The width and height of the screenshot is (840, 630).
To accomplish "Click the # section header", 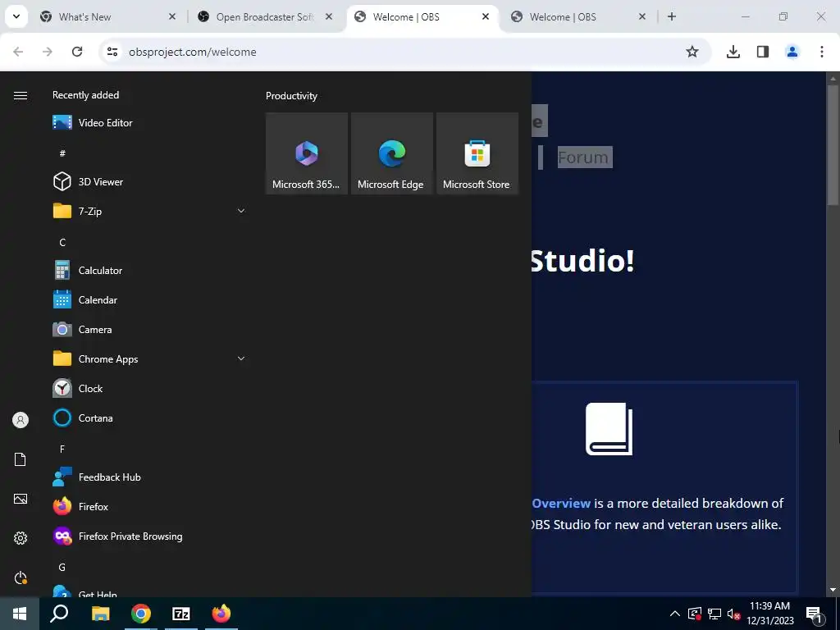I will [x=62, y=153].
